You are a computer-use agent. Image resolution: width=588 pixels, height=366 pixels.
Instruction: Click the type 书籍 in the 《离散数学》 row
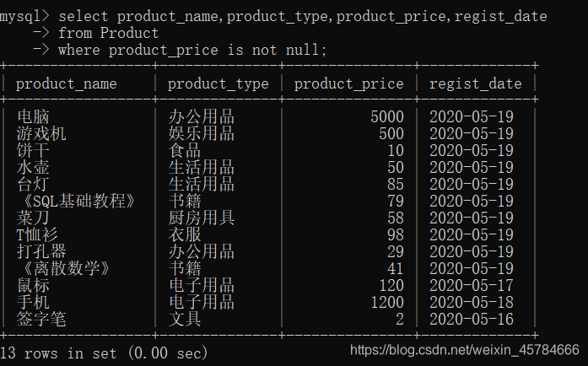point(185,269)
